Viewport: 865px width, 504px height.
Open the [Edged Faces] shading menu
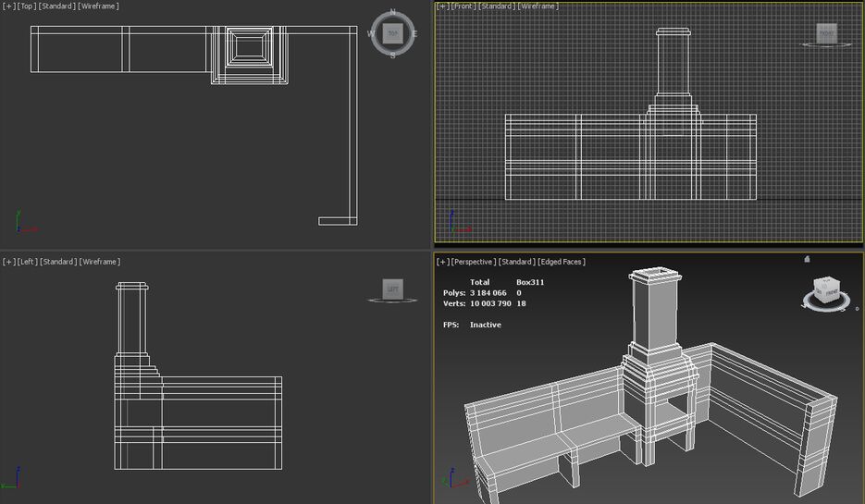(562, 262)
